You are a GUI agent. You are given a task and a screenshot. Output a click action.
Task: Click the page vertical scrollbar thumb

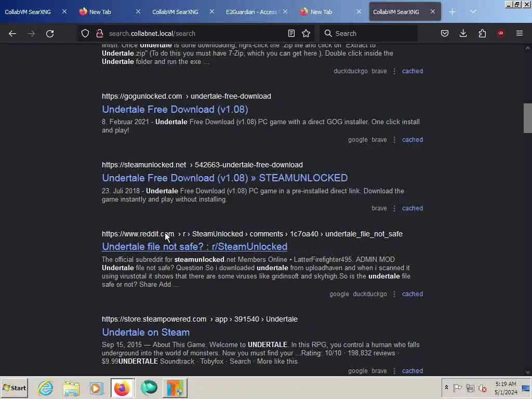[528, 118]
